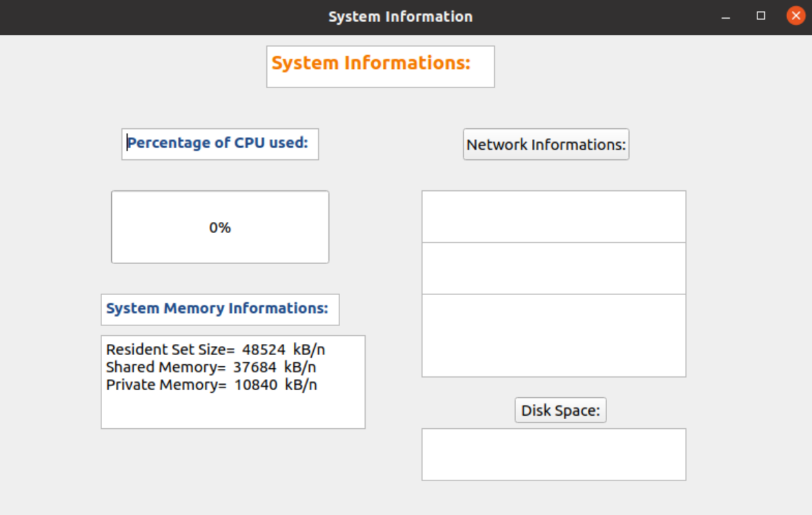Click the orange System Informations heading box
The image size is (812, 515).
point(380,67)
